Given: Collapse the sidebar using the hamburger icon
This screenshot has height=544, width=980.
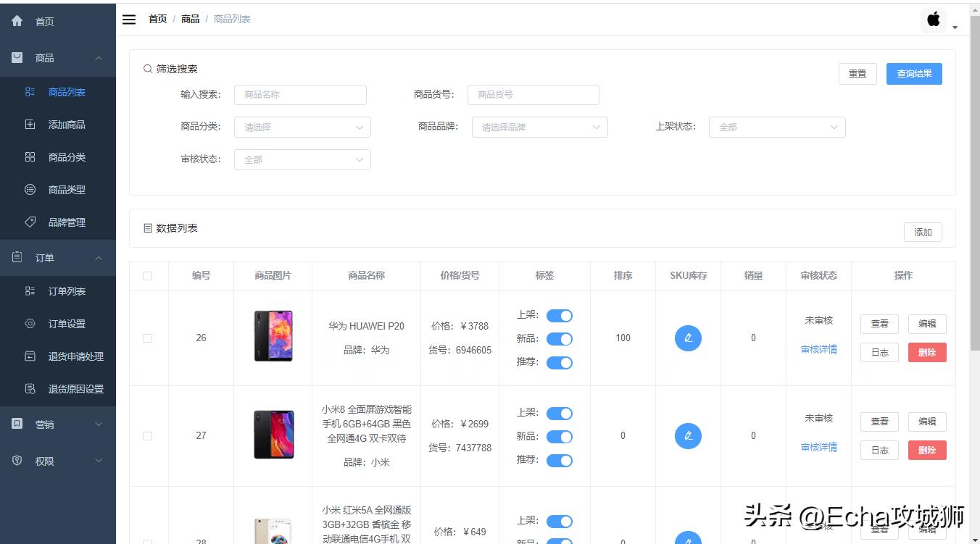Looking at the screenshot, I should click(x=129, y=20).
